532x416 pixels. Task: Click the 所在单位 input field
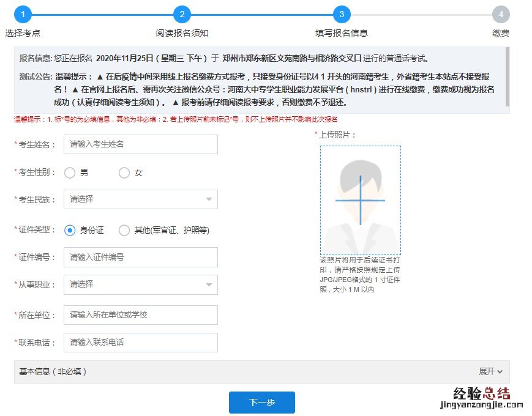click(141, 314)
